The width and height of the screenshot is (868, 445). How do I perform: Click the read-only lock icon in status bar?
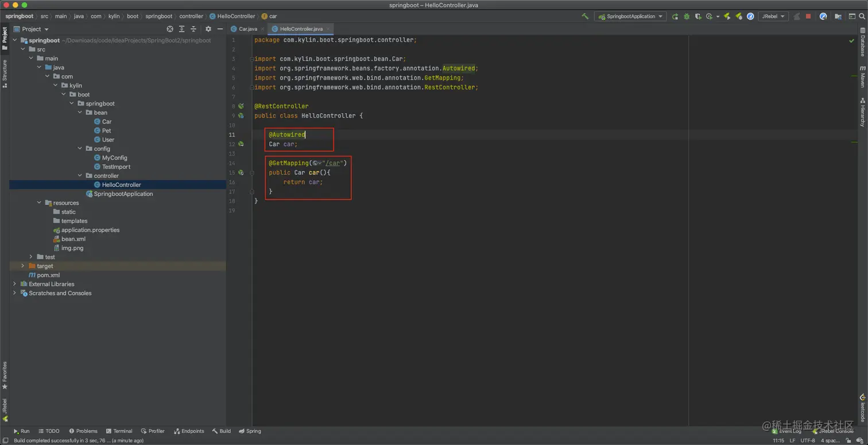pos(848,440)
